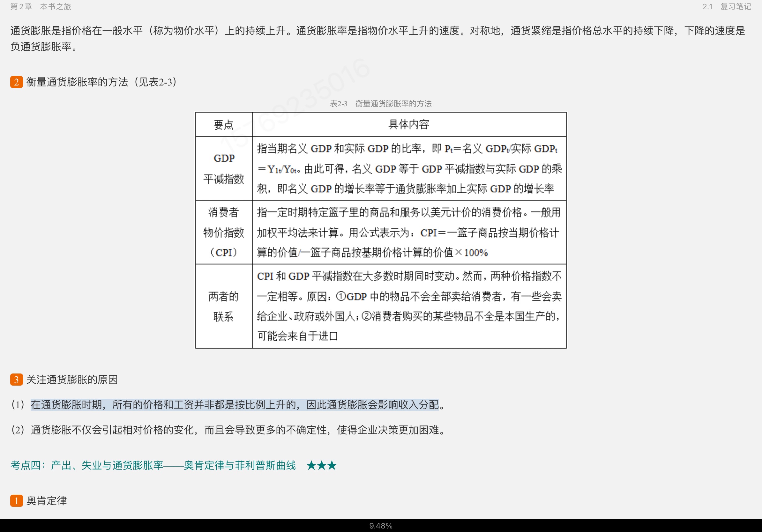Click the highlighted sentence about 收入分配

click(x=234, y=405)
